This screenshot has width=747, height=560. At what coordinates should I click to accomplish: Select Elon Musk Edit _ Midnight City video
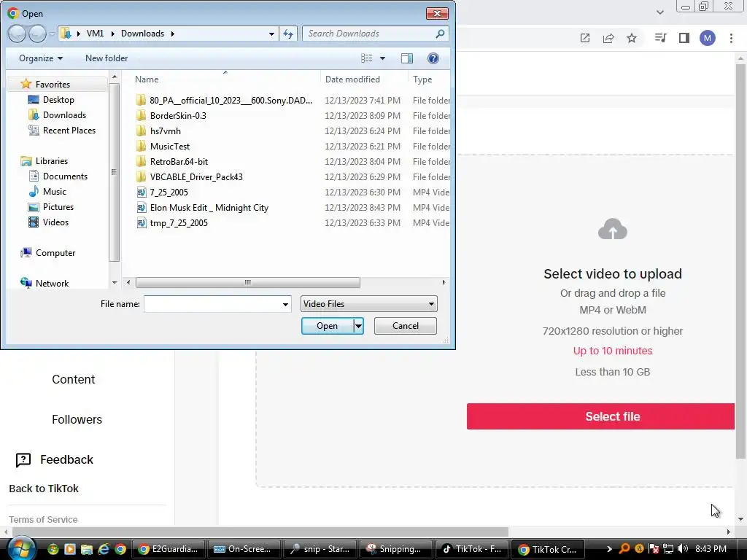pyautogui.click(x=209, y=208)
